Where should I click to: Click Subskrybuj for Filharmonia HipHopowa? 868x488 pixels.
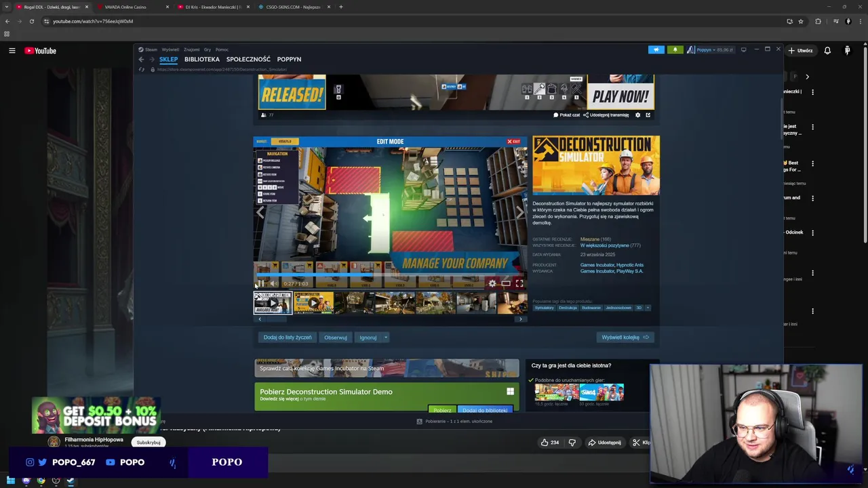(149, 443)
